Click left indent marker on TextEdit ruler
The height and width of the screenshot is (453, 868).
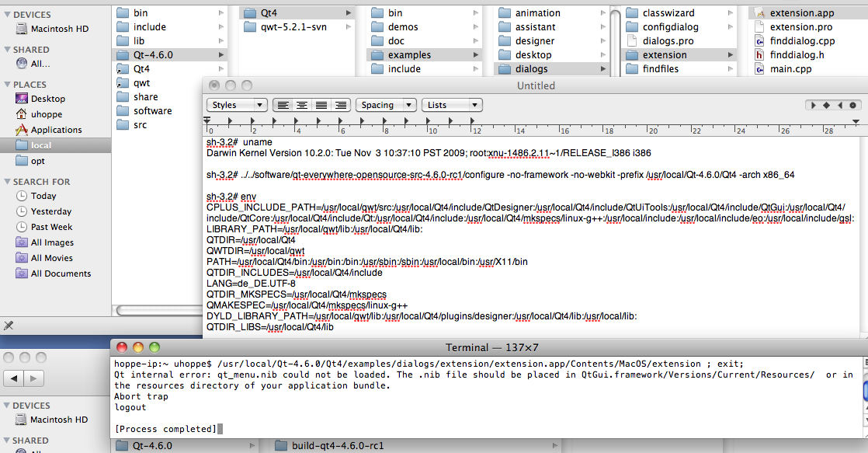207,120
